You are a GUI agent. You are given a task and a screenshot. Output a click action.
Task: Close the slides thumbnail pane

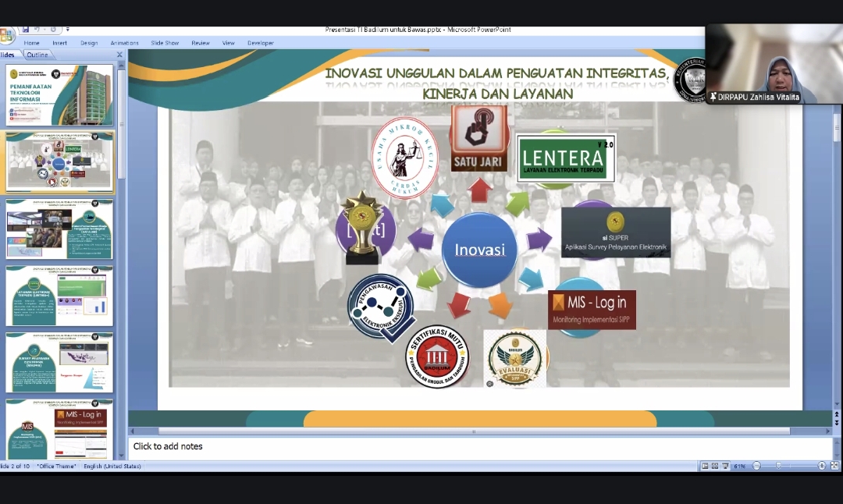pyautogui.click(x=119, y=55)
